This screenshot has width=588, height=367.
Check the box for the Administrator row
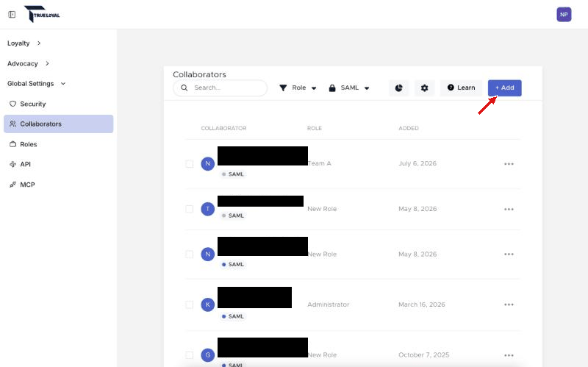tap(190, 304)
